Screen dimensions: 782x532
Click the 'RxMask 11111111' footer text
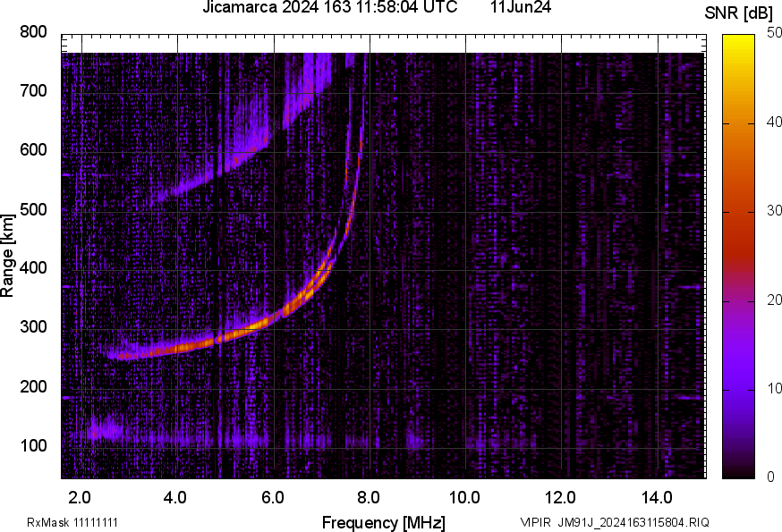point(72,523)
